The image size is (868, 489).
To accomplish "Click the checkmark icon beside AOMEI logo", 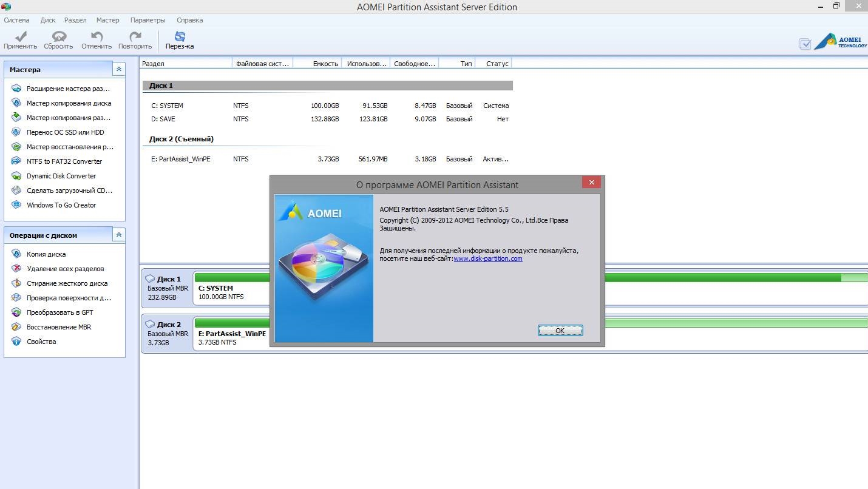I will pos(805,44).
